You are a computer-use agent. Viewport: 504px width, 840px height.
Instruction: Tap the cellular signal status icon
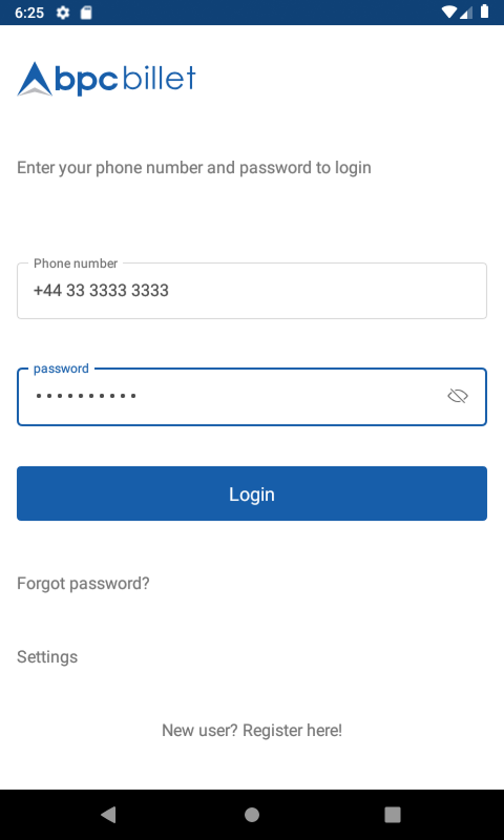pos(466,12)
